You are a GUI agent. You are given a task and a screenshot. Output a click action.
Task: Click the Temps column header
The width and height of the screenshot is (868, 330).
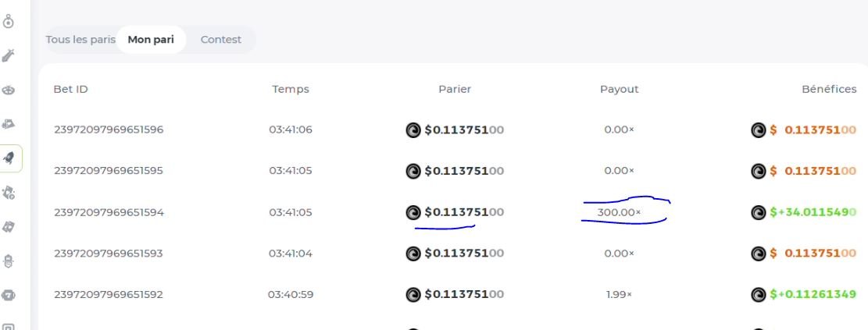click(x=291, y=89)
